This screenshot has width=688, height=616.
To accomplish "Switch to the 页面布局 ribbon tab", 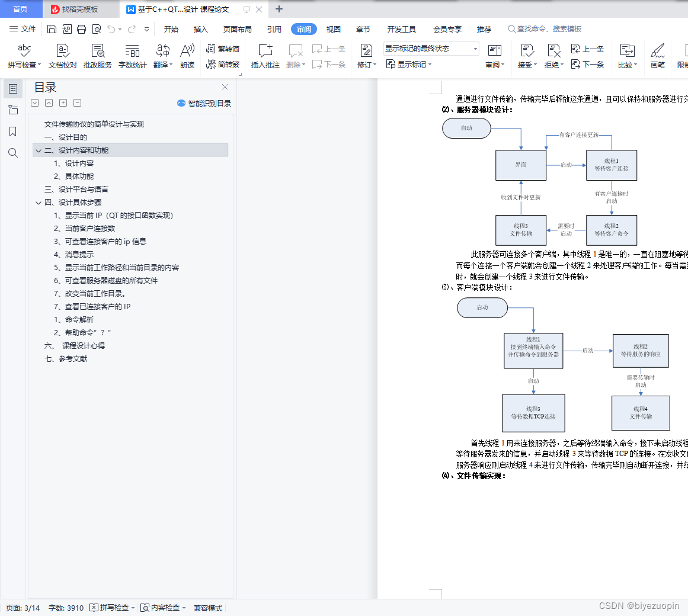I will point(237,28).
